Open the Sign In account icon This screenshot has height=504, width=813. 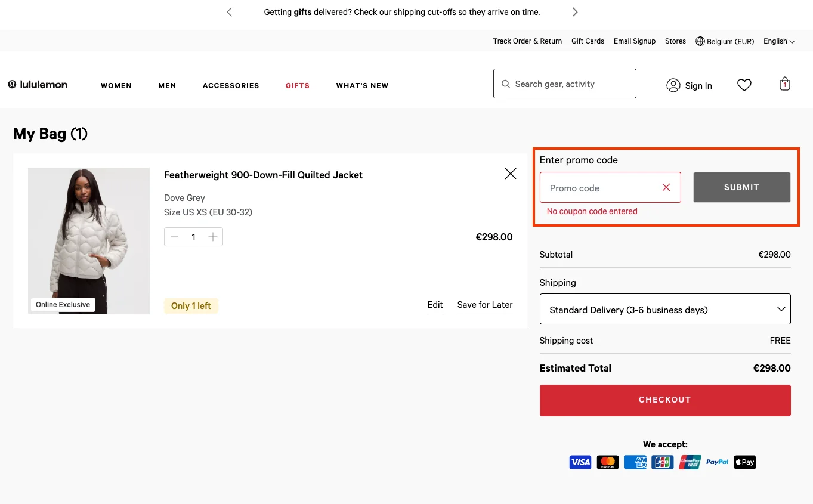[x=673, y=85]
